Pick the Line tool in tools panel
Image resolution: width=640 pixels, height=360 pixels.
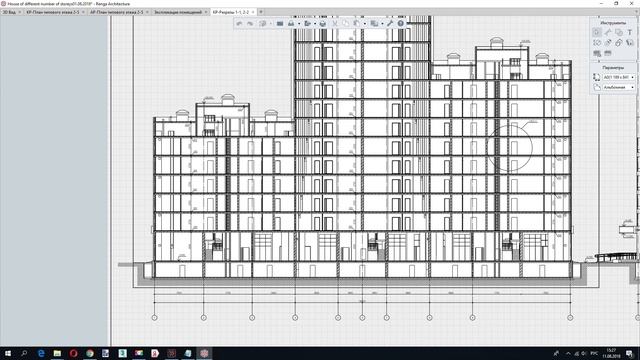pyautogui.click(x=608, y=33)
